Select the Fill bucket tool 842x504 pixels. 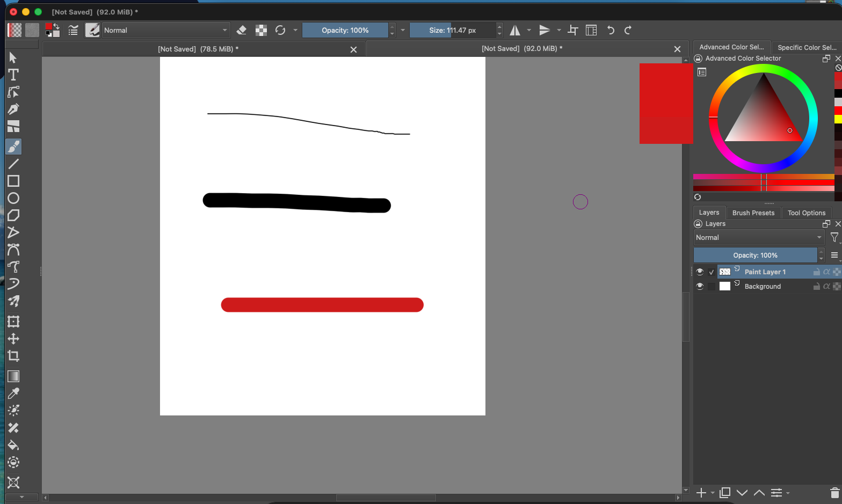click(13, 445)
